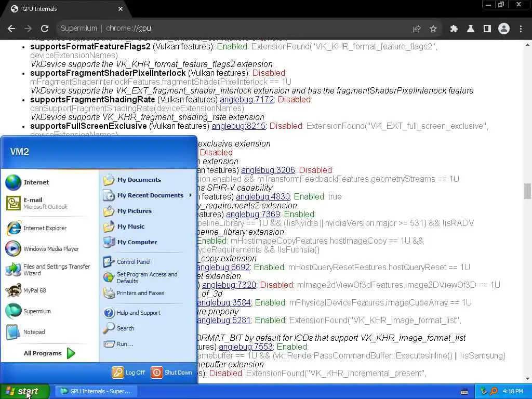The image size is (532, 399).
Task: Click the browser forward arrow
Action: click(x=28, y=29)
